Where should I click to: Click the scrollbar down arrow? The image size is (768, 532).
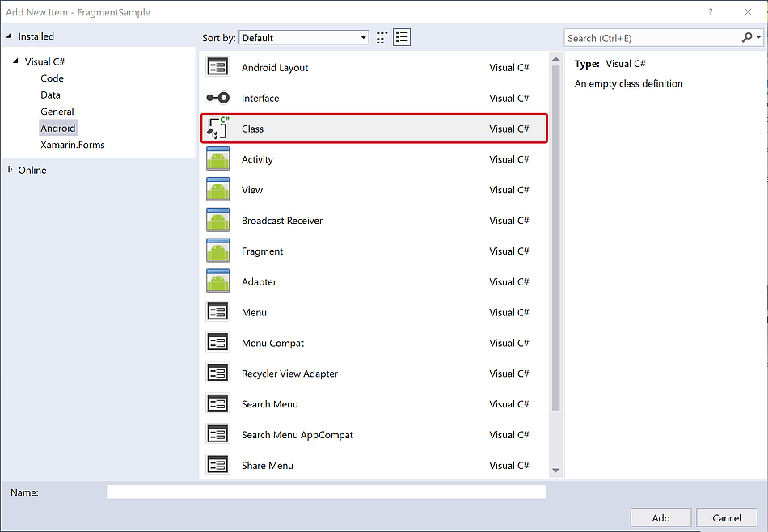click(555, 471)
